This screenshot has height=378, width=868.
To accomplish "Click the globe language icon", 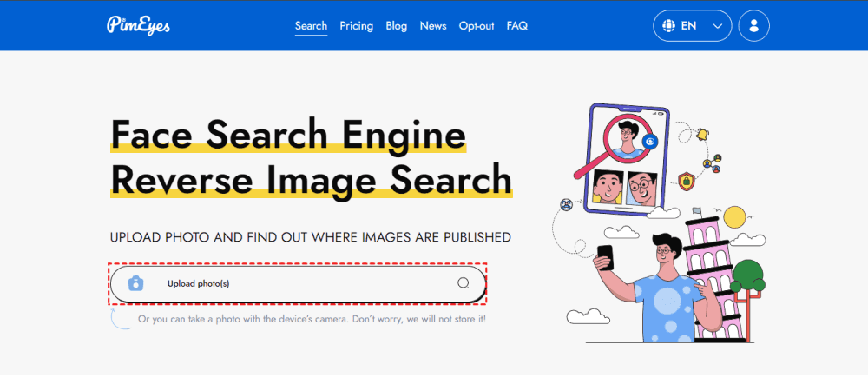I will tap(669, 25).
